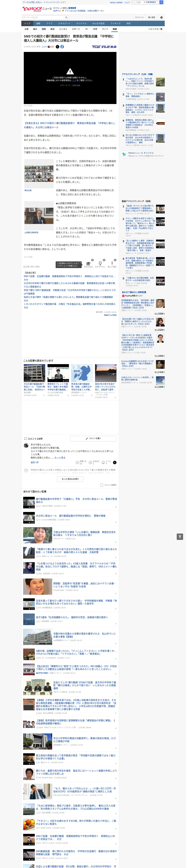186x868 pixels.
Task: Click the なるほど reaction on comment
Action: [x=91, y=463]
